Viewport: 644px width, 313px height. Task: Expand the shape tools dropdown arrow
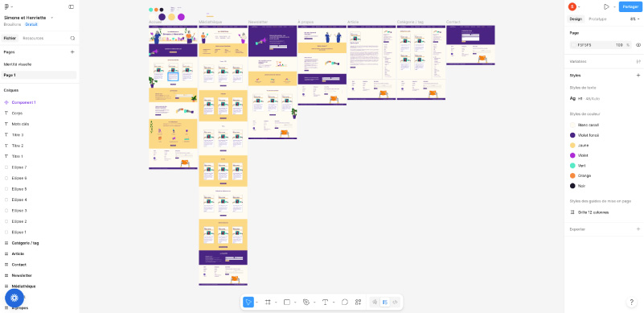(295, 303)
